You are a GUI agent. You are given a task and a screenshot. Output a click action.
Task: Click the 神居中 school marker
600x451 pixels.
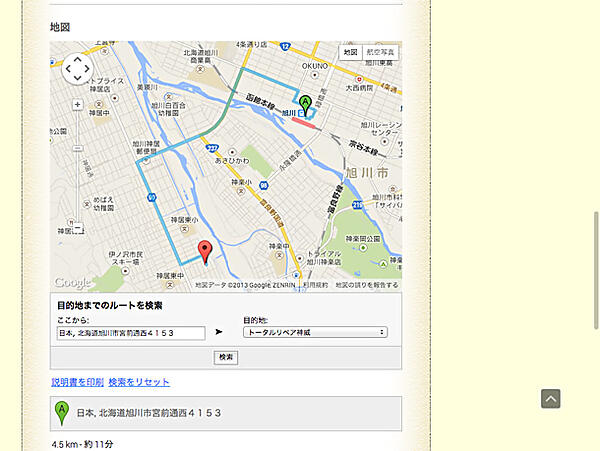point(99,104)
